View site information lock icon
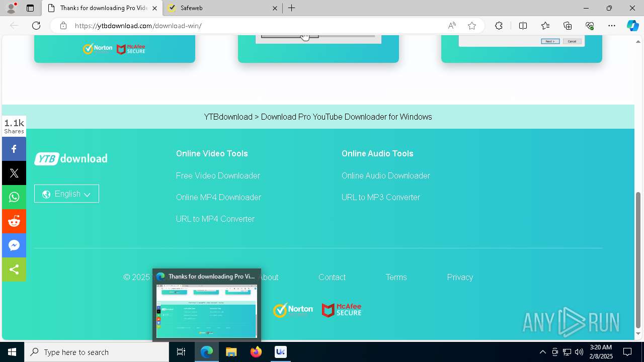The height and width of the screenshot is (362, 644). pos(63,26)
